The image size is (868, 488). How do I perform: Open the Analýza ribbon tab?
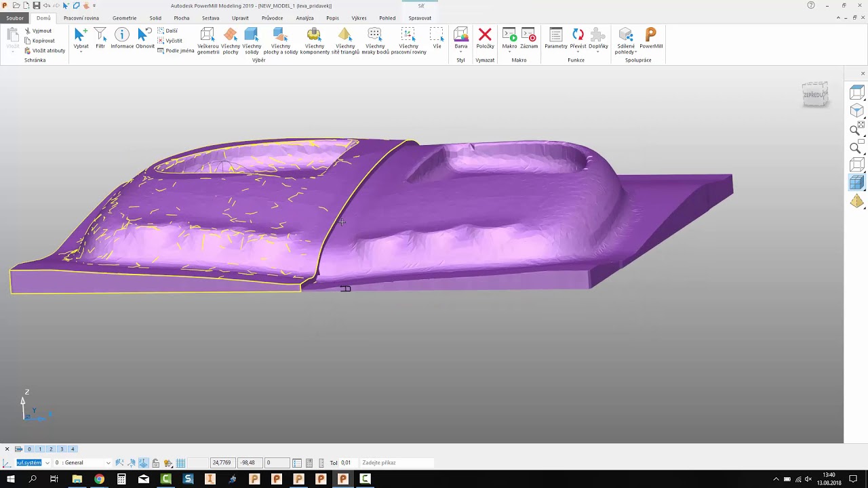[x=304, y=18]
